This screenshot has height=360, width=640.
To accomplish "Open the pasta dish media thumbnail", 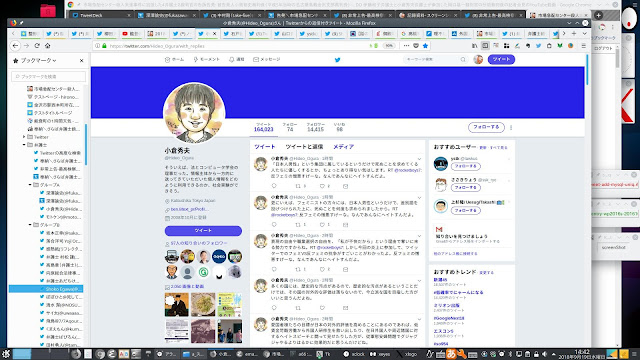I will [203, 304].
